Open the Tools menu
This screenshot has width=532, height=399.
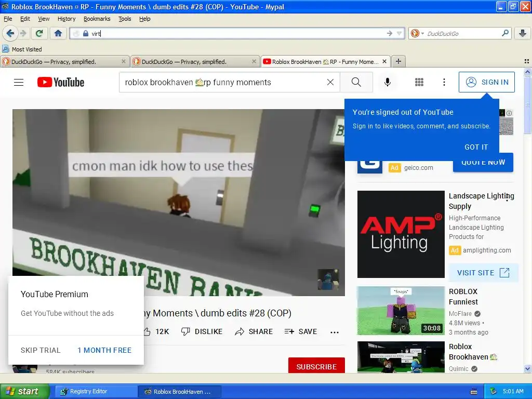(125, 19)
